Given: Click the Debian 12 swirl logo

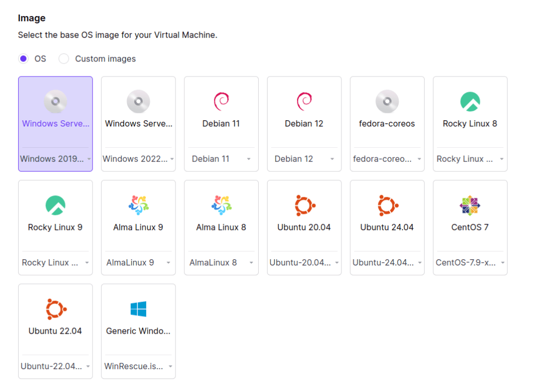Looking at the screenshot, I should [304, 101].
